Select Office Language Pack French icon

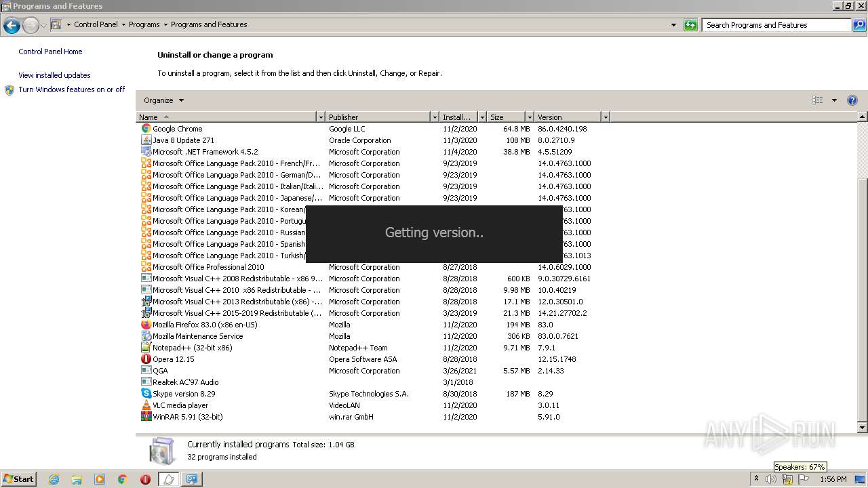pos(146,163)
